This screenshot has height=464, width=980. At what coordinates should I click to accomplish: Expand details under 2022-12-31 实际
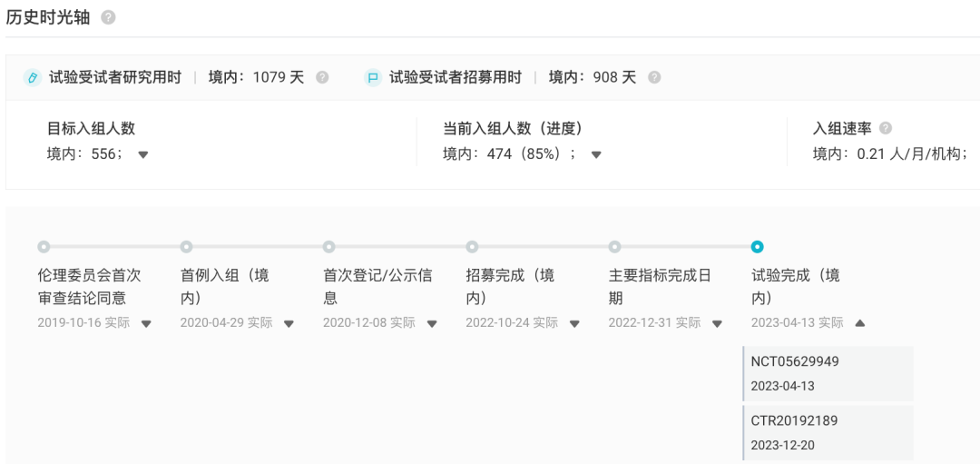pos(718,324)
